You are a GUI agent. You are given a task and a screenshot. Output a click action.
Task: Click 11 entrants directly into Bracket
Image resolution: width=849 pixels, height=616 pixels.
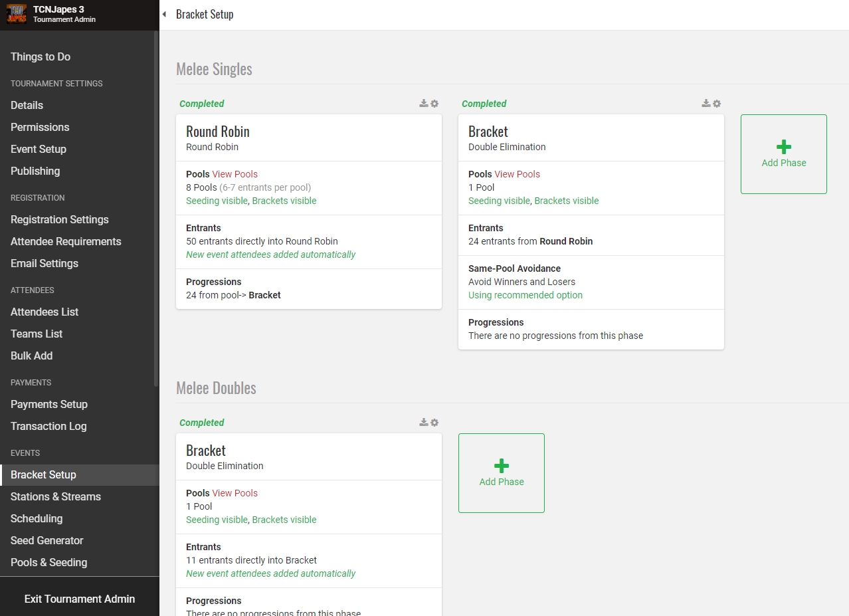[252, 560]
